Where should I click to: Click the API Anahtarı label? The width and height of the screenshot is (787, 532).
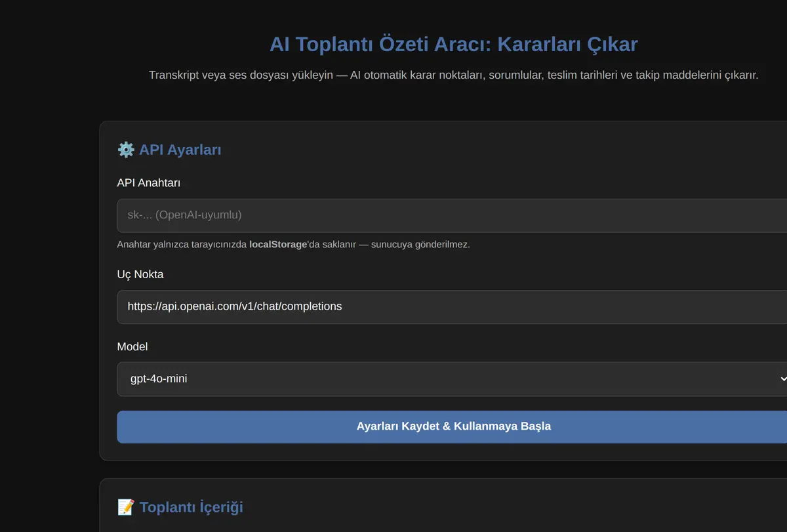point(148,183)
